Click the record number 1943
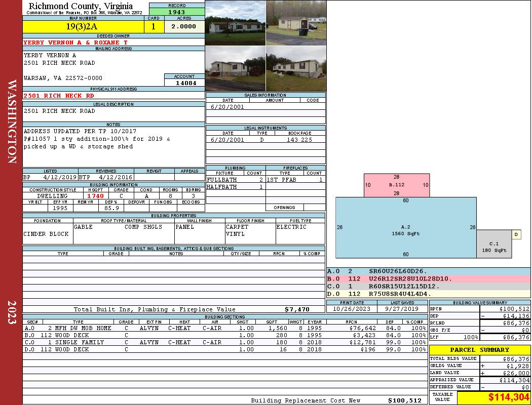Screen dimensions: 532x405 177,12
